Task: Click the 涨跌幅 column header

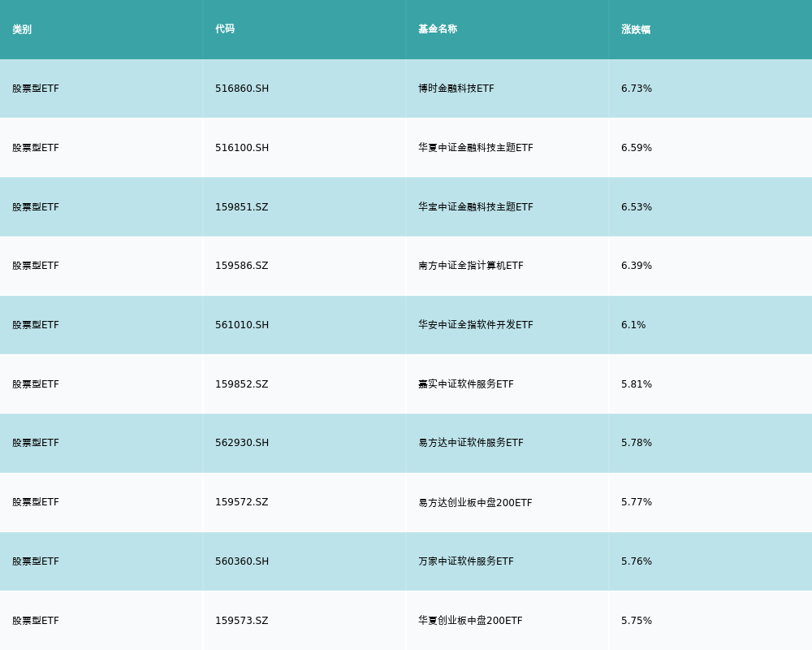Action: (636, 29)
